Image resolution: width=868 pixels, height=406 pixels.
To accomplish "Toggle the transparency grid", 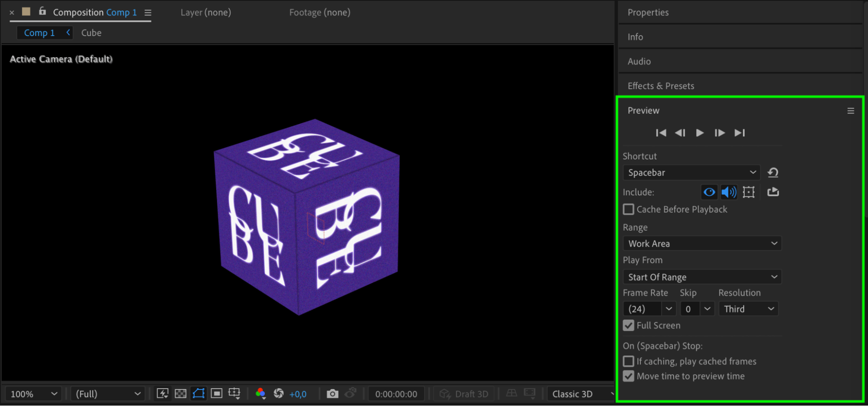I will [180, 393].
